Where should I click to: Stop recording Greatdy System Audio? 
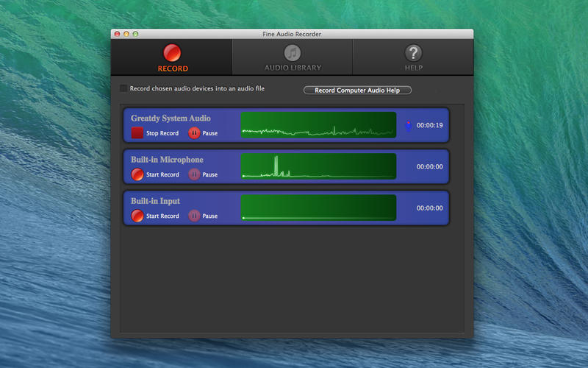coord(137,133)
